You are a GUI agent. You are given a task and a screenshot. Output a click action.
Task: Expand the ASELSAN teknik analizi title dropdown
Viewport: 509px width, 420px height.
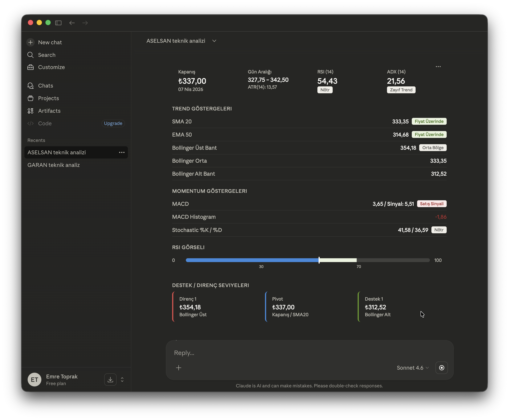(x=214, y=41)
